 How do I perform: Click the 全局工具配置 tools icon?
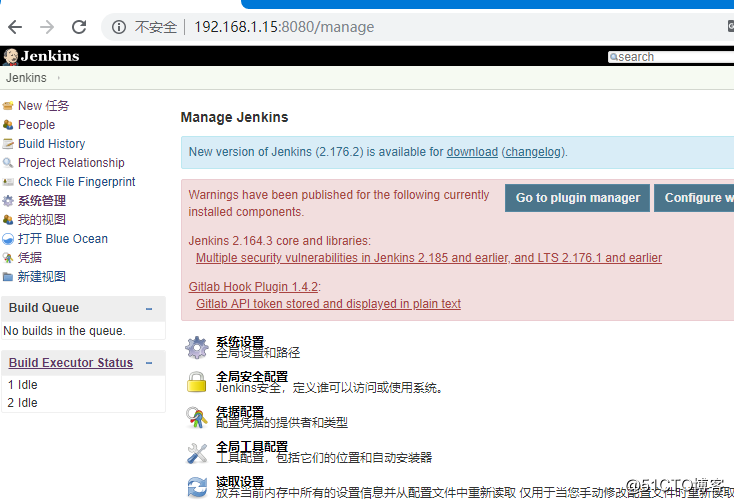[197, 453]
